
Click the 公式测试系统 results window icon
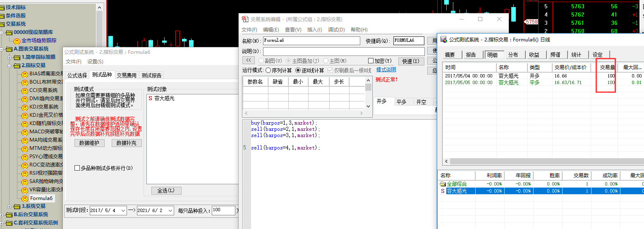444,39
